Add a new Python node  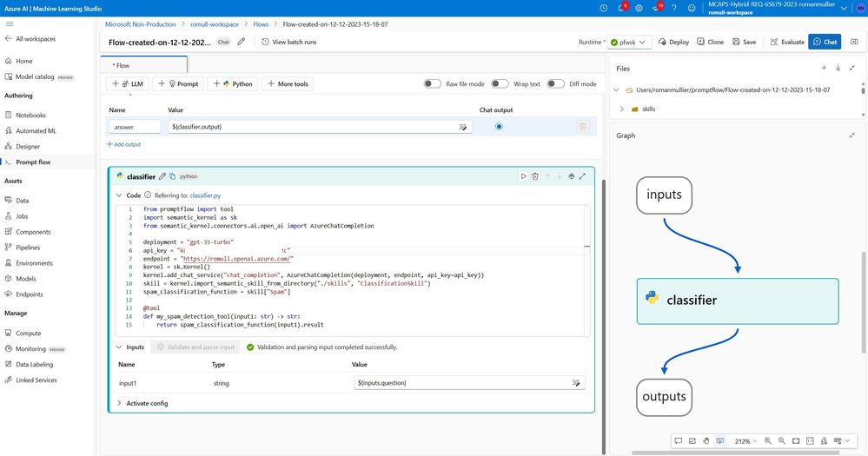coord(233,84)
